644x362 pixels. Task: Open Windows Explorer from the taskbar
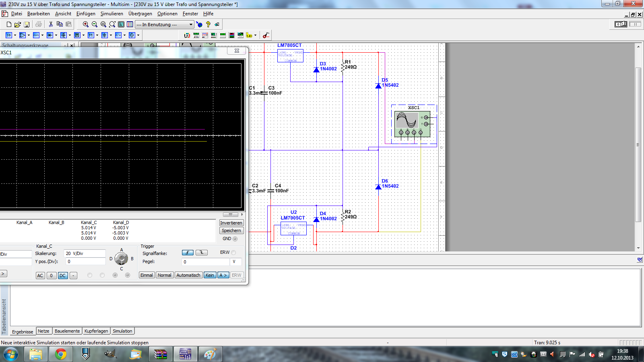[x=35, y=354]
